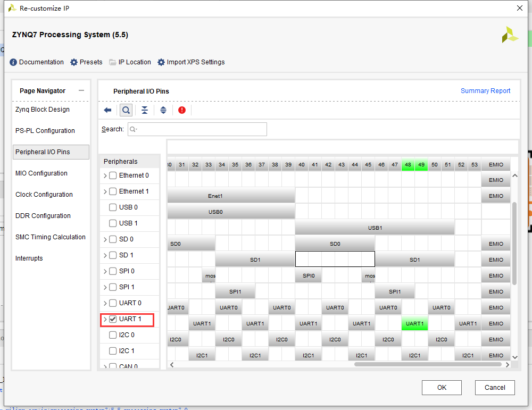Click the red error indicator icon
532x410 pixels.
[182, 110]
